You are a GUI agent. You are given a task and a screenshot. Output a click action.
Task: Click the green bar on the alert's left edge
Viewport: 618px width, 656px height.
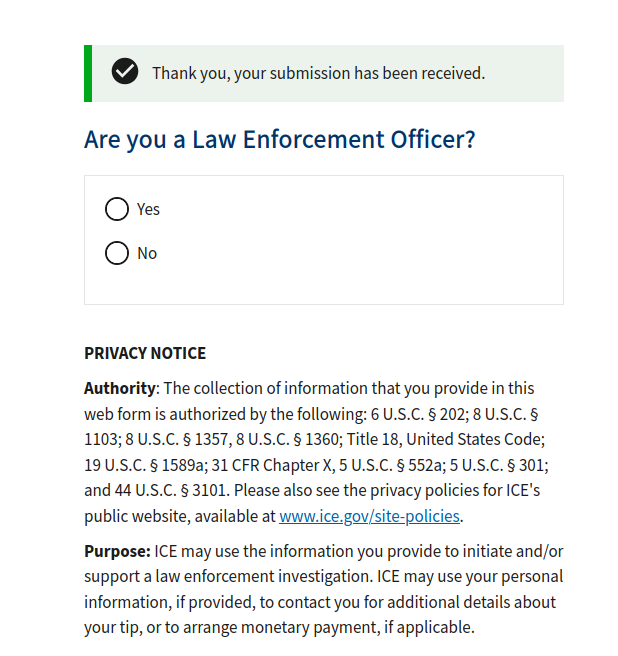pos(88,73)
